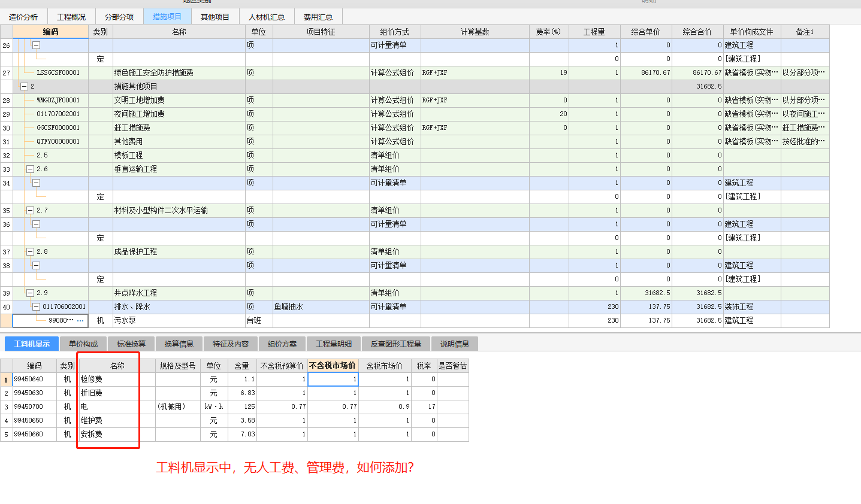The image size is (861, 504).
Task: Click code GGCSF0000001 in row 30
Action: (x=58, y=127)
